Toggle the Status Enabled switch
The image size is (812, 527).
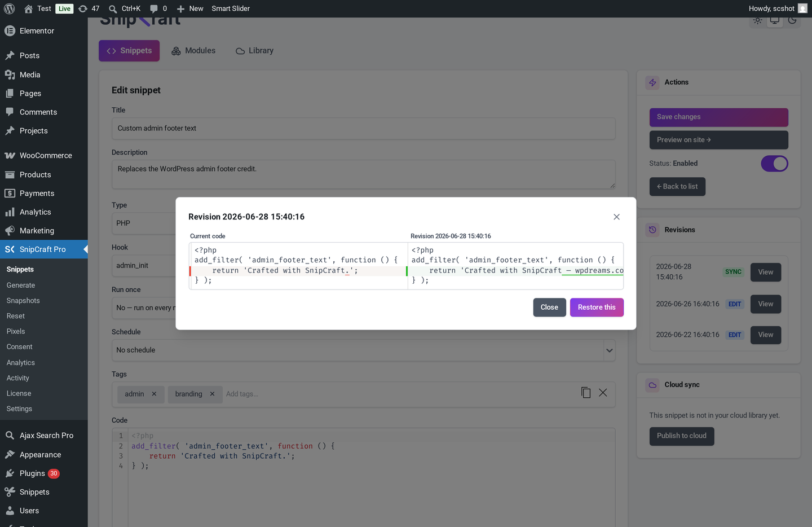pos(774,164)
